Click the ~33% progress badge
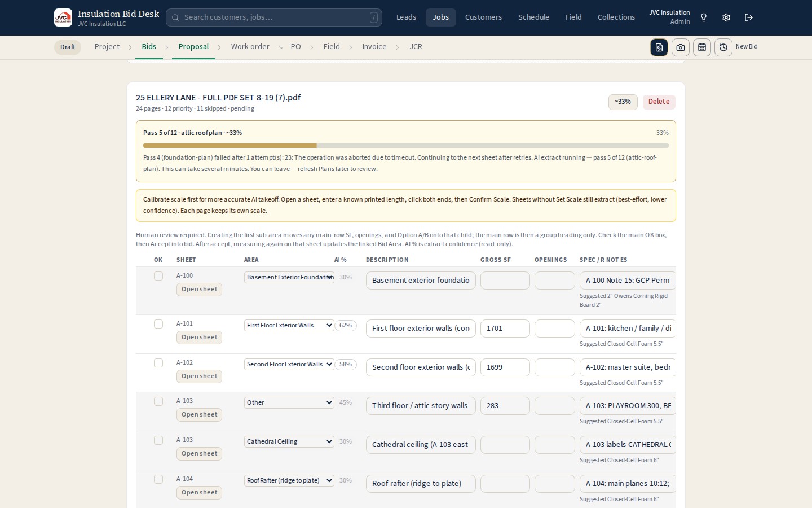812x508 pixels. (623, 102)
